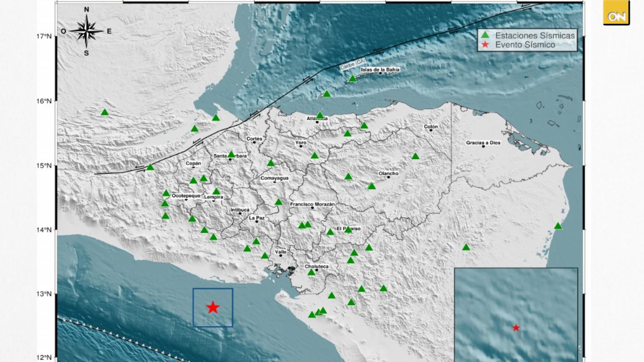Viewport: 644px width, 362px height.
Task: Select station triangle overlapping Atlántida label
Action: point(320,115)
